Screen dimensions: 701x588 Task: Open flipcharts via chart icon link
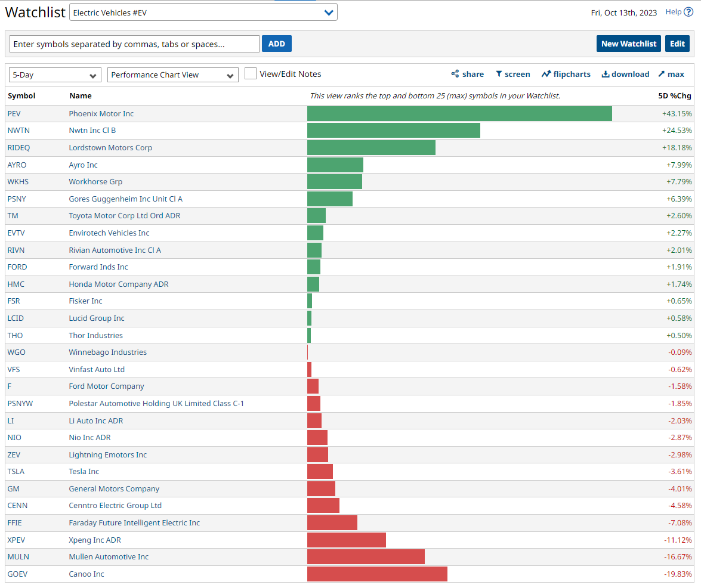pyautogui.click(x=566, y=74)
